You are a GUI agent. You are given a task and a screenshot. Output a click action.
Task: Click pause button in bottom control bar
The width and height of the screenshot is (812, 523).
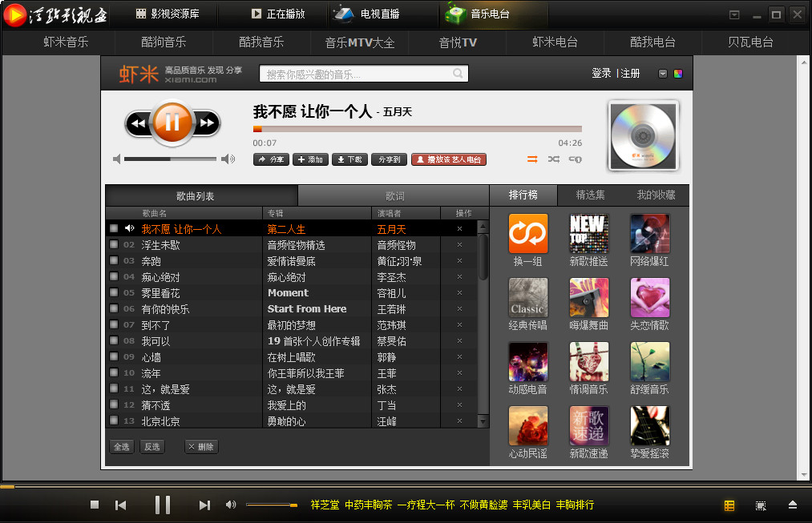pos(163,505)
